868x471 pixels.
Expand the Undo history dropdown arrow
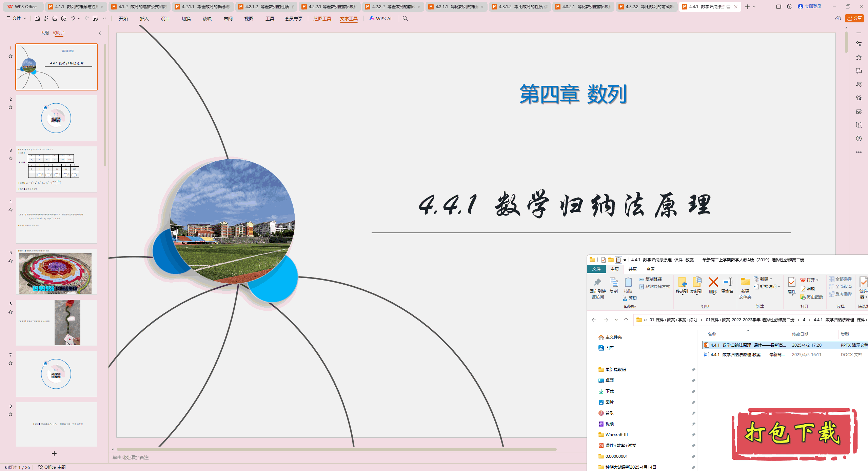pos(79,19)
